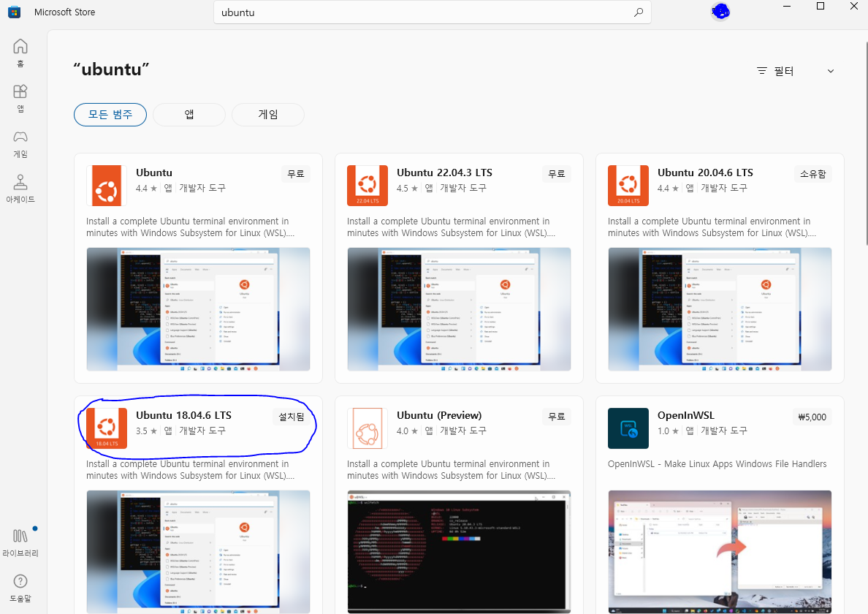Click the Ubuntu 22.04.3 LTS app icon
The width and height of the screenshot is (868, 614).
[x=368, y=186]
